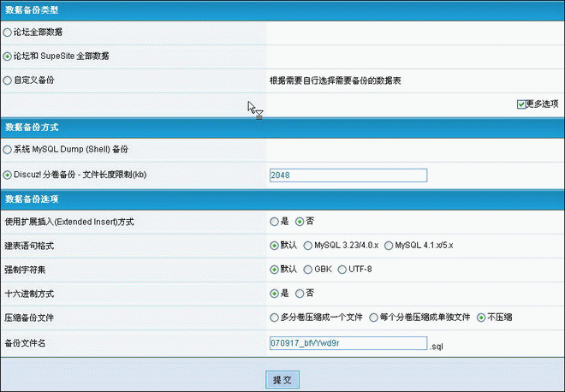
Task: Choose 每个分卷压缩成单独文件 compression option
Action: point(373,318)
